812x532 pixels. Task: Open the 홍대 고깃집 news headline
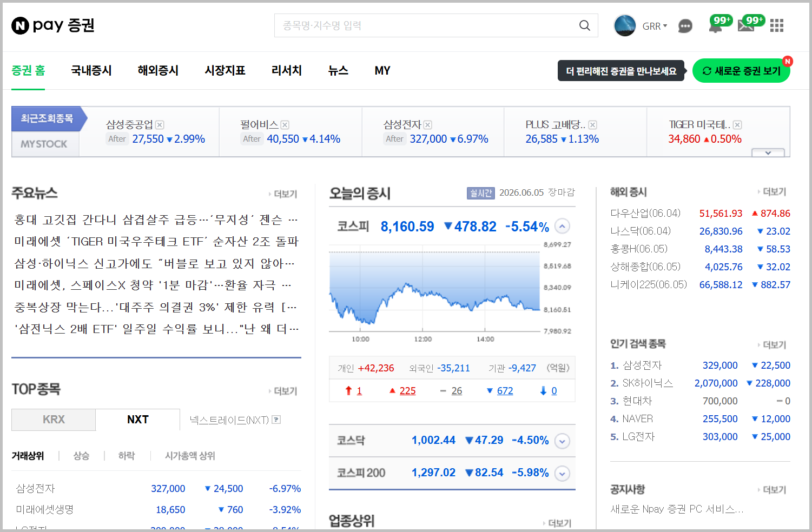coord(156,220)
